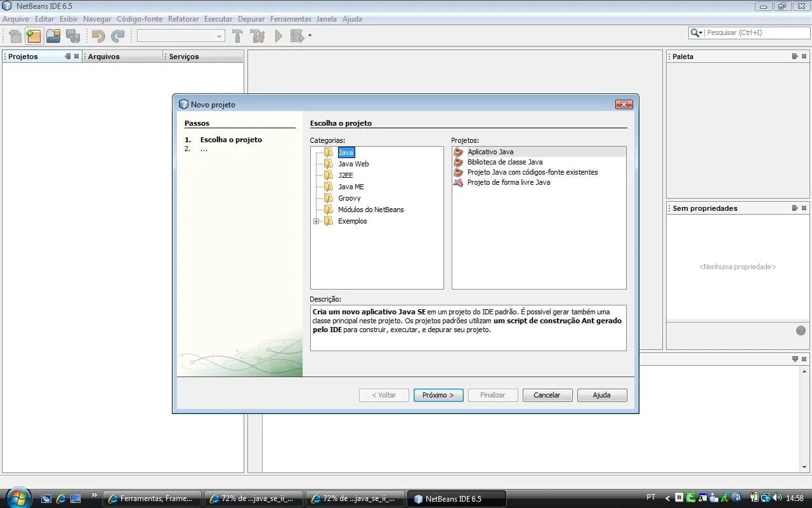Screen dimensions: 812x508
Task: Select the Groovy category
Action: click(350, 198)
